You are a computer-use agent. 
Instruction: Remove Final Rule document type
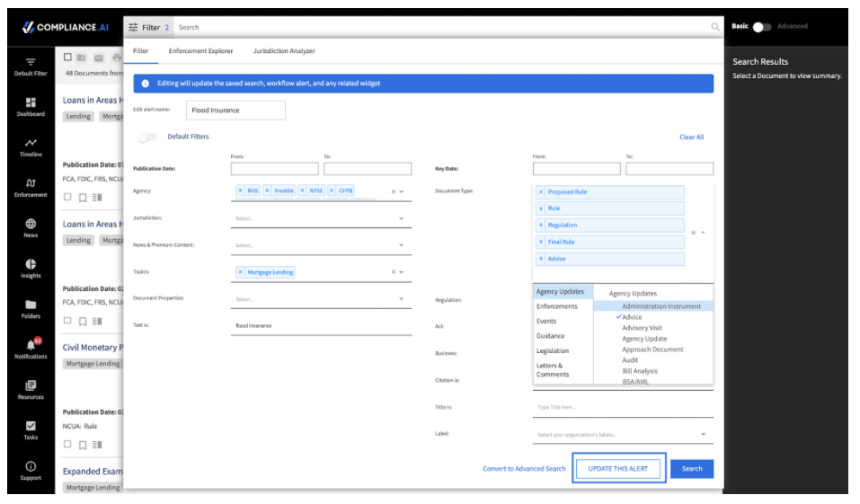tap(541, 242)
